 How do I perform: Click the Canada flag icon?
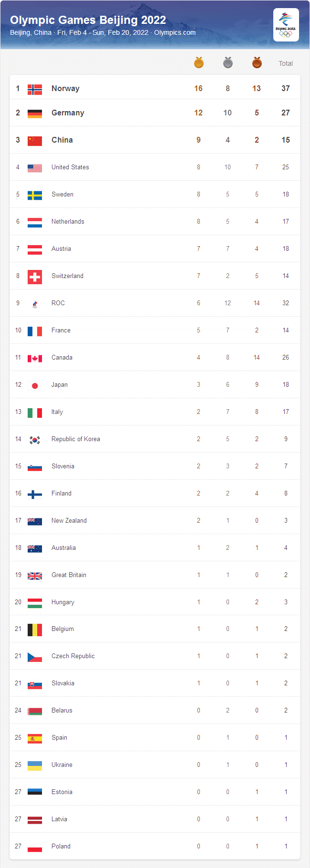pyautogui.click(x=35, y=357)
